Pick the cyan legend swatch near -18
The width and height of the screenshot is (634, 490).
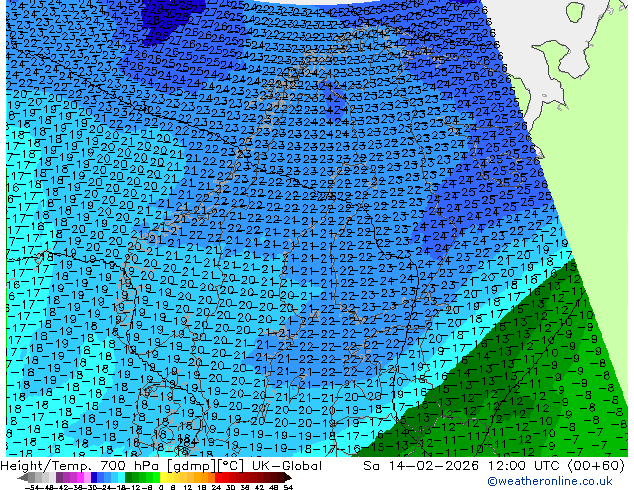click(122, 477)
